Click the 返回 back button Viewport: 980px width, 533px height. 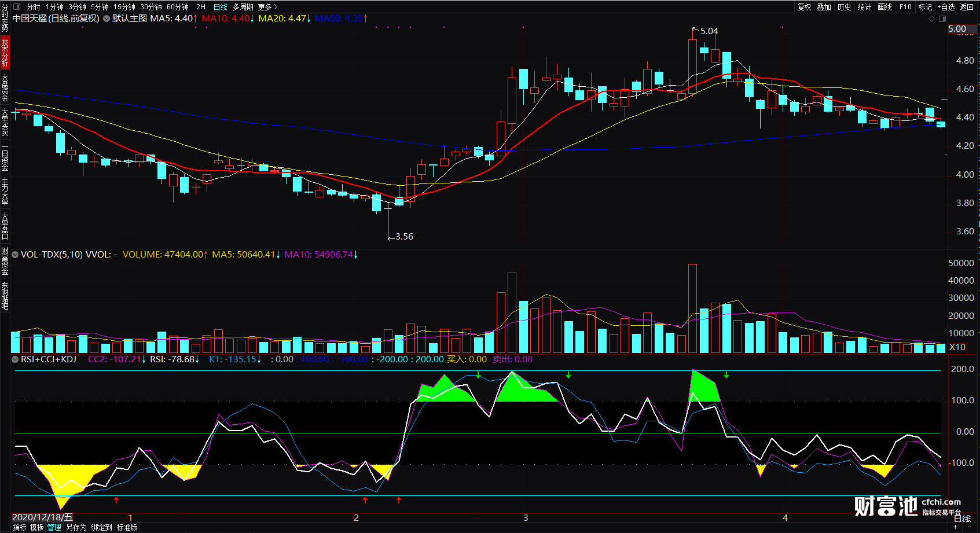pos(967,7)
